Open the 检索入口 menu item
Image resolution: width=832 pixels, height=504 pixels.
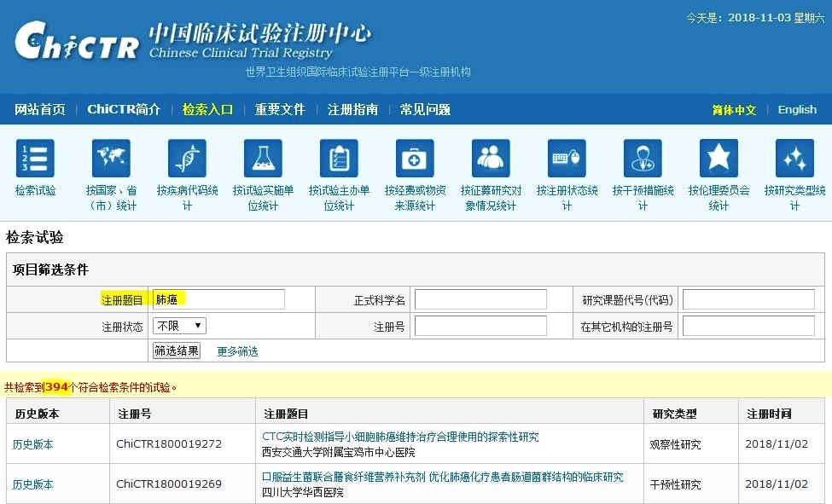click(207, 110)
